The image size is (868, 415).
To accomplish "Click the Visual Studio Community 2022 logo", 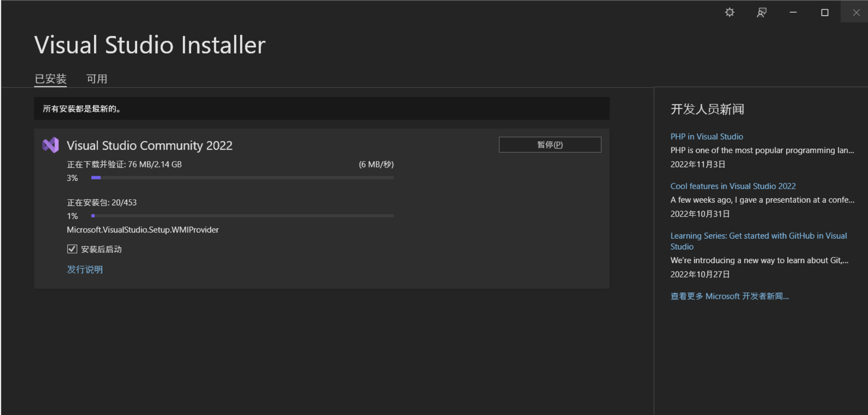I will [x=50, y=145].
